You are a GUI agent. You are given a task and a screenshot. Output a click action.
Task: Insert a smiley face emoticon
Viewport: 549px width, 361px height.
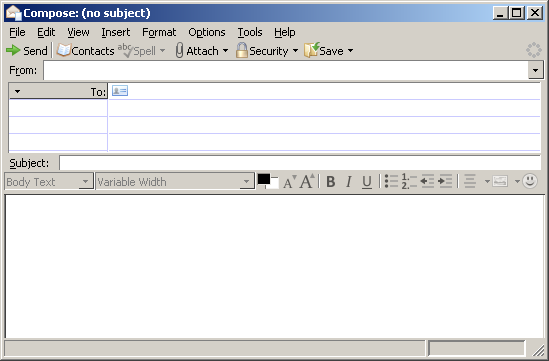point(530,181)
